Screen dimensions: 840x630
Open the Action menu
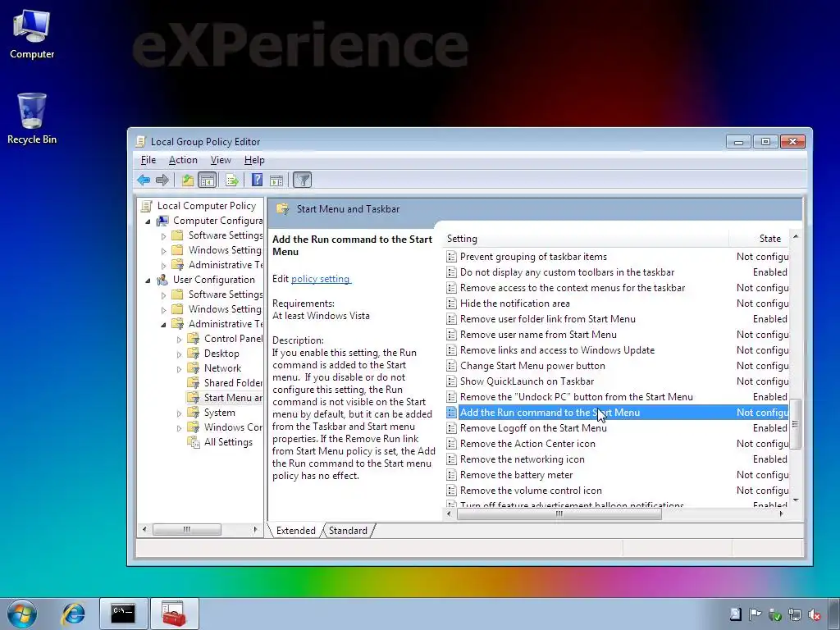(183, 160)
